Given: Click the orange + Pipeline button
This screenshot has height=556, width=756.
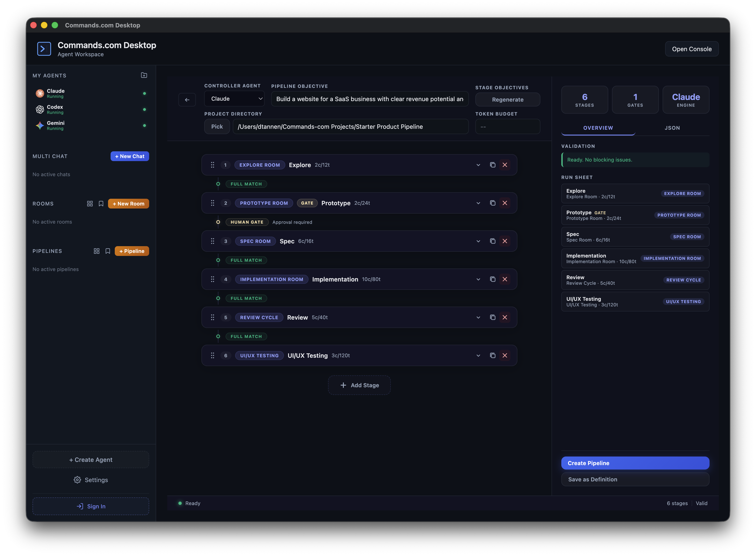Looking at the screenshot, I should click(x=132, y=251).
